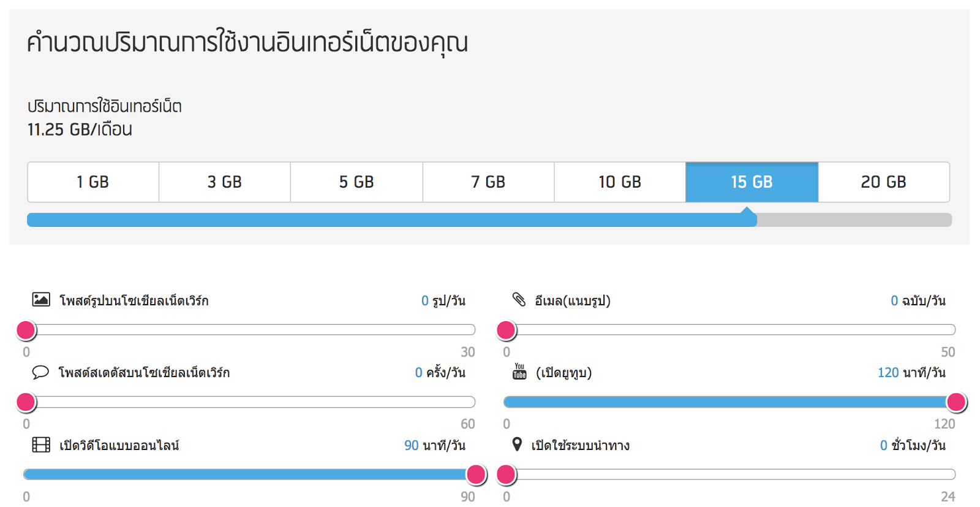Screen dimensions: 980x507
Task: Click the online video film strip icon
Action: [41, 444]
